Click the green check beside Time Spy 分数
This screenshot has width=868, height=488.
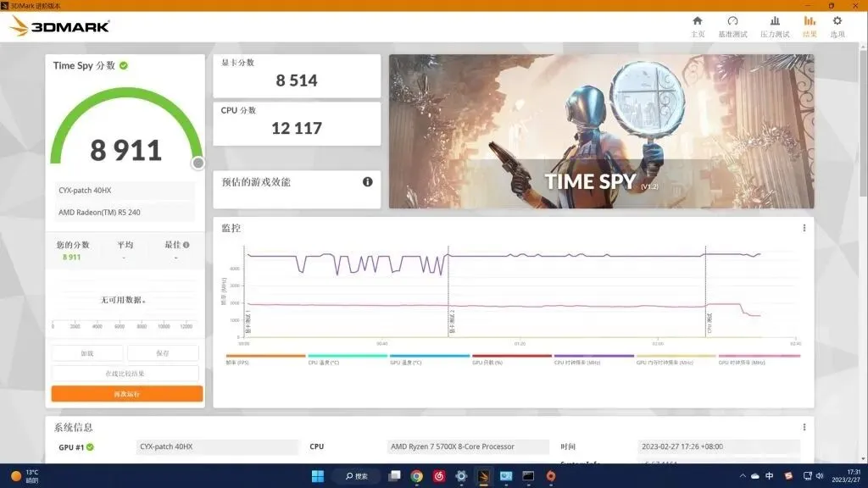[x=124, y=65]
